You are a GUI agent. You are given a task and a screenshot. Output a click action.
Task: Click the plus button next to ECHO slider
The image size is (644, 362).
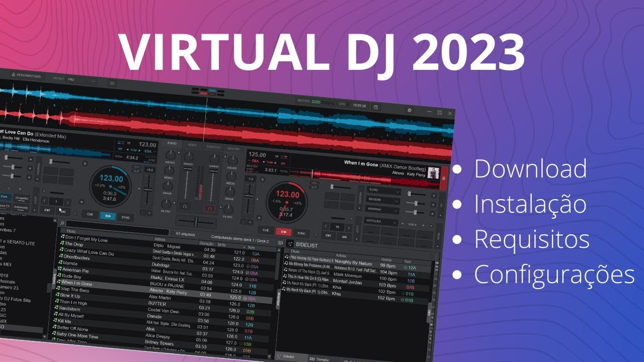click(434, 196)
